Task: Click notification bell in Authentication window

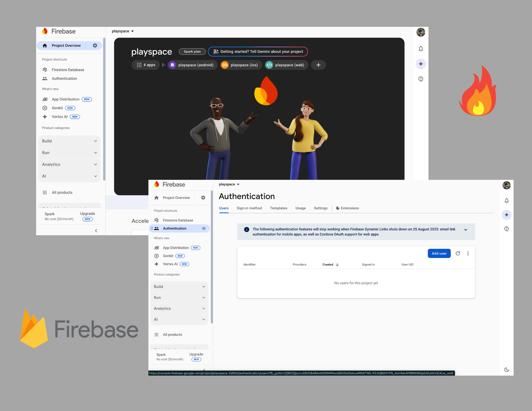Action: click(x=506, y=201)
